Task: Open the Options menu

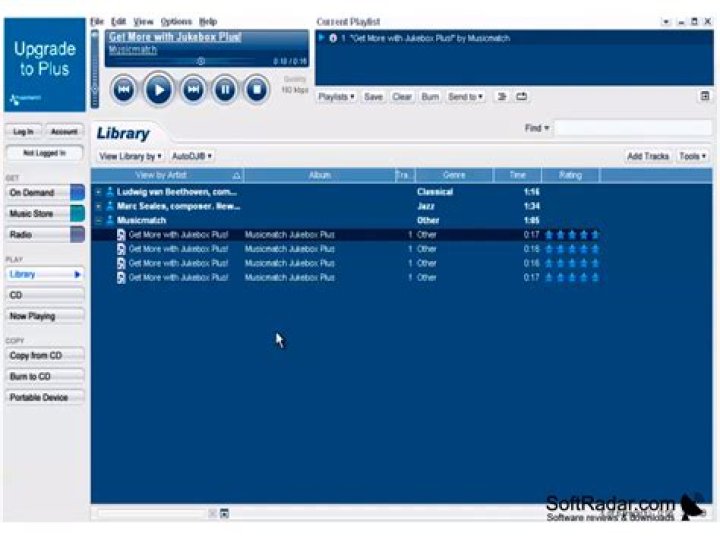Action: 176,22
